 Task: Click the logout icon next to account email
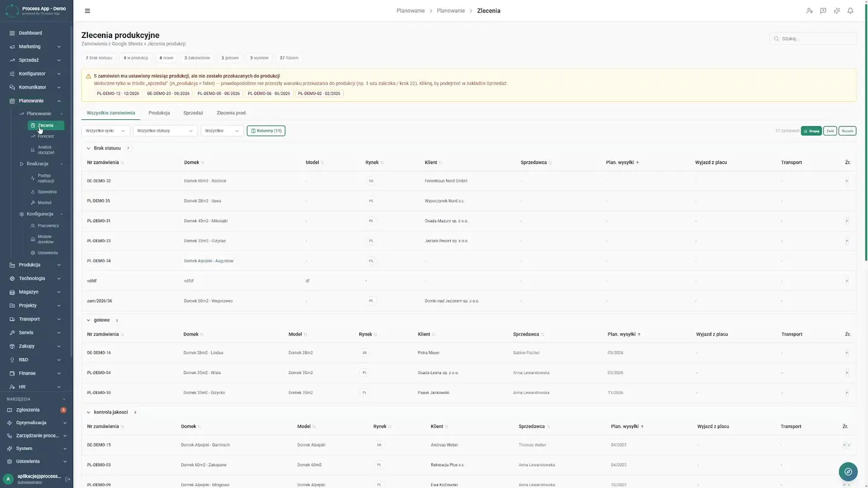click(x=68, y=479)
